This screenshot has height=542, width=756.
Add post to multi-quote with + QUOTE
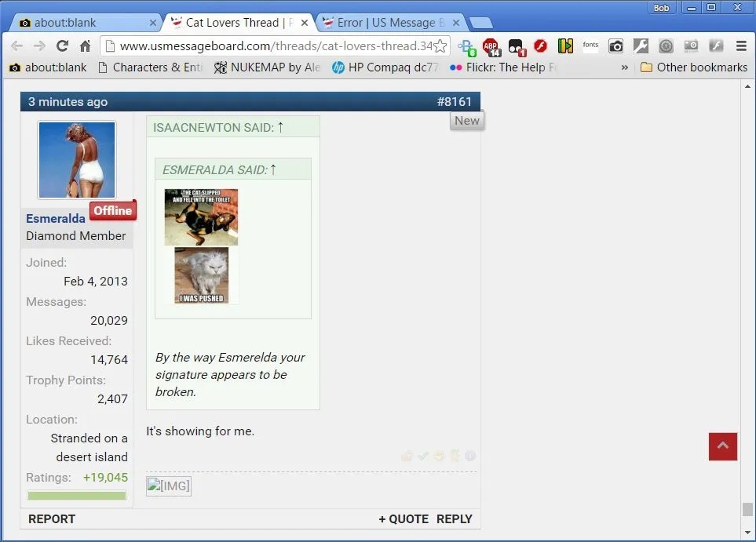(x=403, y=519)
